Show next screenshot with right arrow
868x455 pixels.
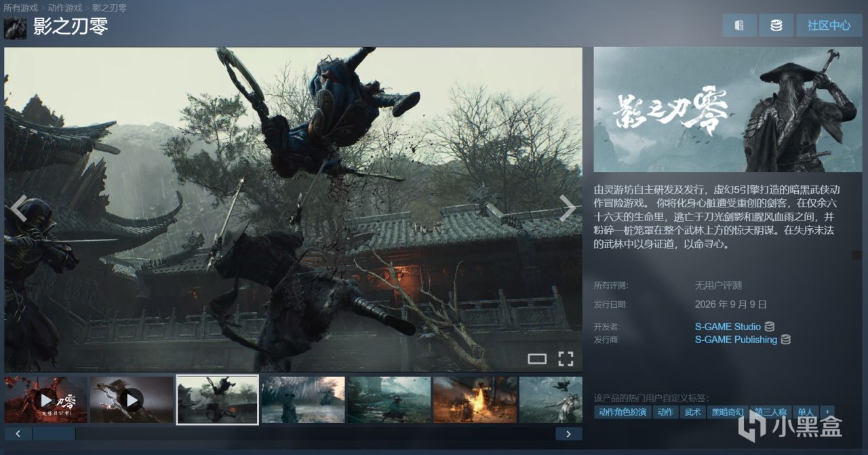pos(567,209)
